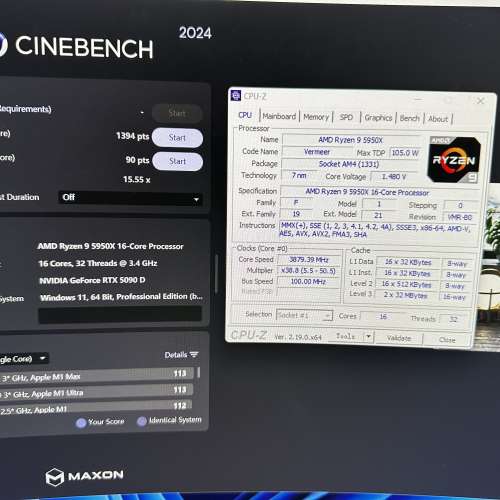Viewport: 500px width, 500px height.
Task: Click the Validate button in CPU-Z
Action: pyautogui.click(x=399, y=338)
